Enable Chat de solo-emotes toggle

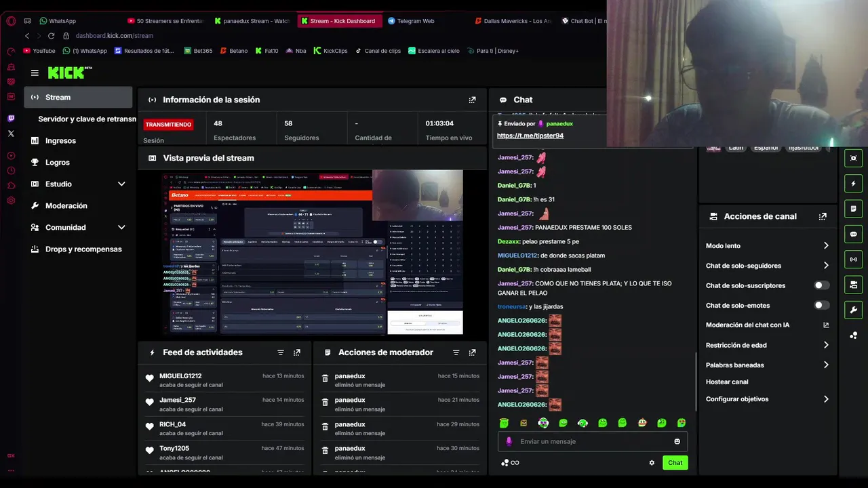pyautogui.click(x=822, y=305)
